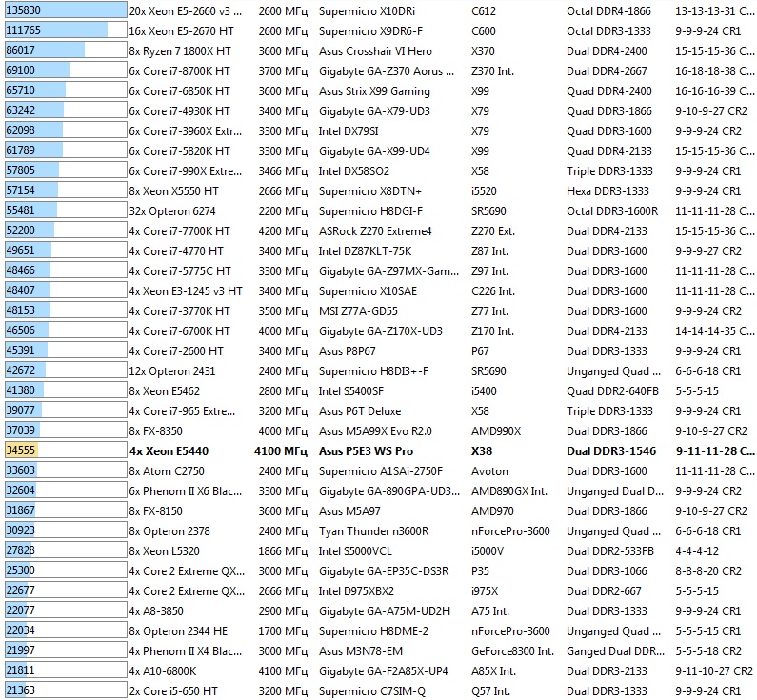Select the Dual DDR3-1546 memory cell

click(x=610, y=450)
